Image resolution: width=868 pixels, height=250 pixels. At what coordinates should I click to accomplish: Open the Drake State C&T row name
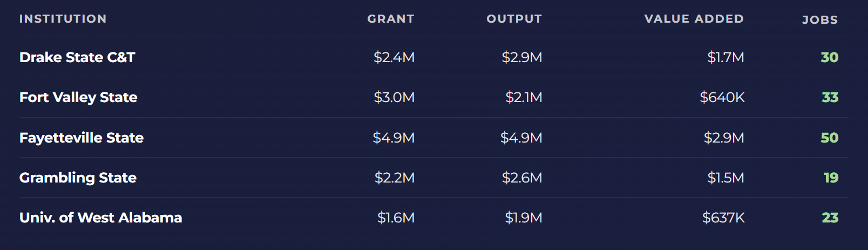77,57
